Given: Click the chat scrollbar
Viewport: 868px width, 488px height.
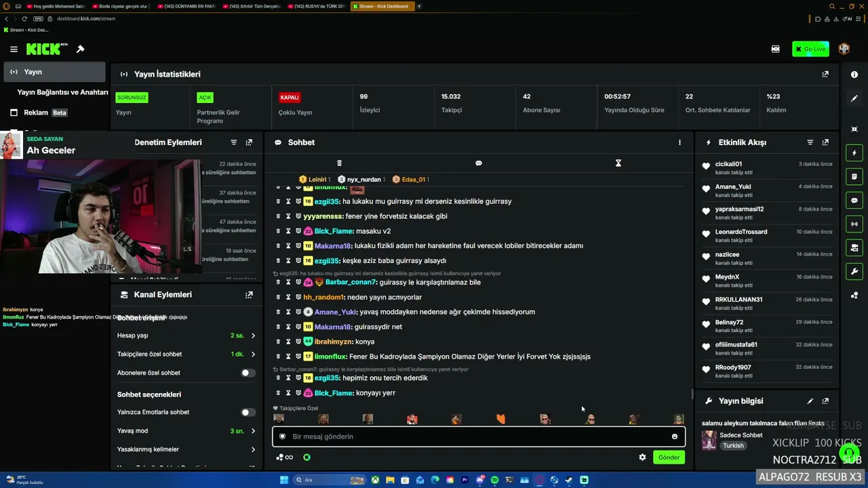Looking at the screenshot, I should tap(692, 394).
